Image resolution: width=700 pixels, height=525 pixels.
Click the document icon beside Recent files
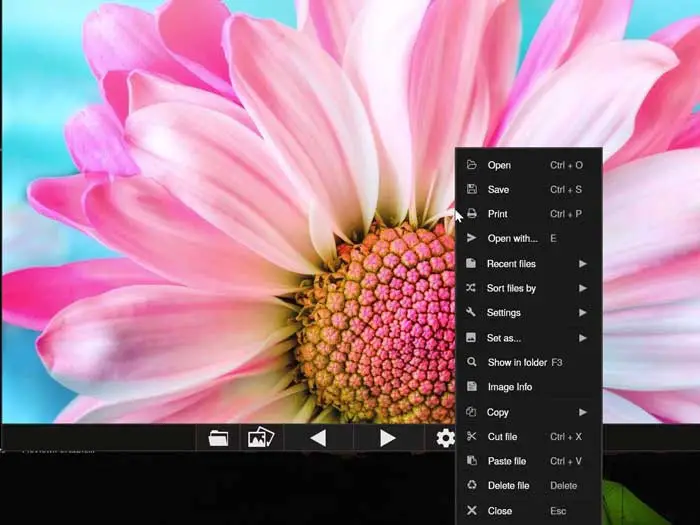[x=471, y=263]
